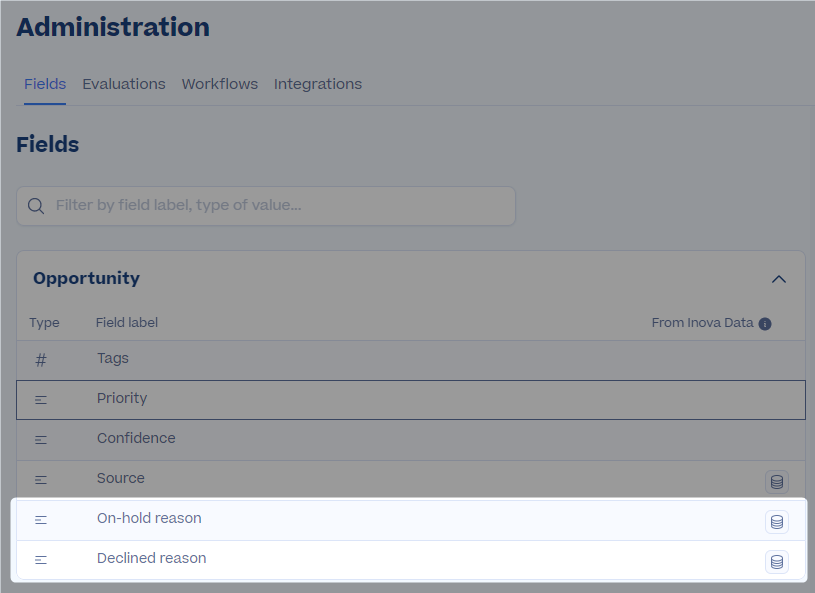Click the search magnifier icon
Viewport: 815px width, 593px height.
tap(36, 206)
